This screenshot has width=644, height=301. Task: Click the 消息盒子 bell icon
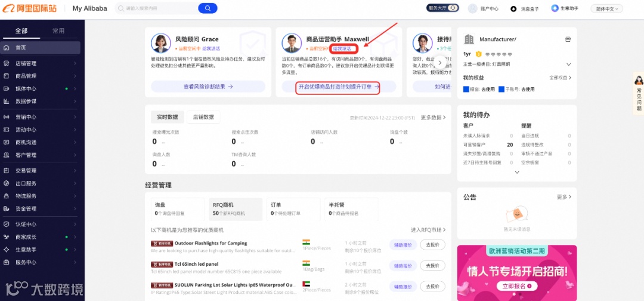tap(513, 8)
